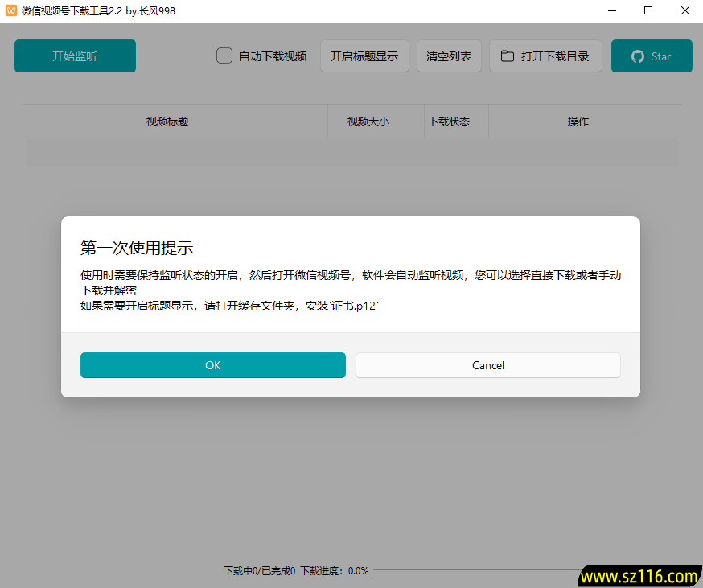Click the GitHub icon on Star button

pyautogui.click(x=638, y=56)
